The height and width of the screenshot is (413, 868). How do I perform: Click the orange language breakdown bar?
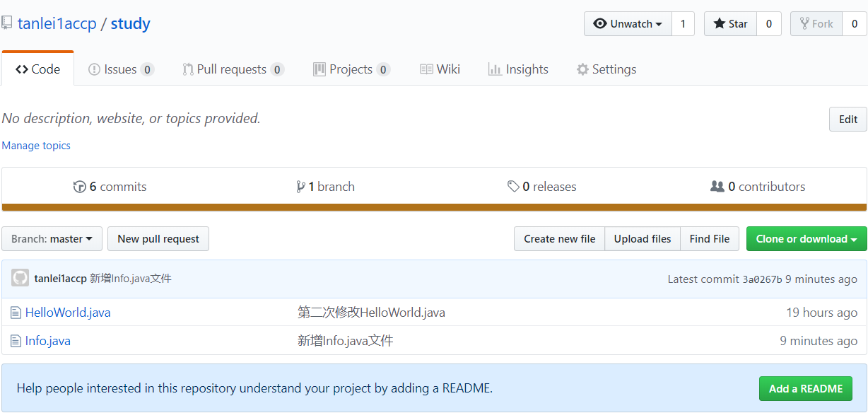pos(434,207)
